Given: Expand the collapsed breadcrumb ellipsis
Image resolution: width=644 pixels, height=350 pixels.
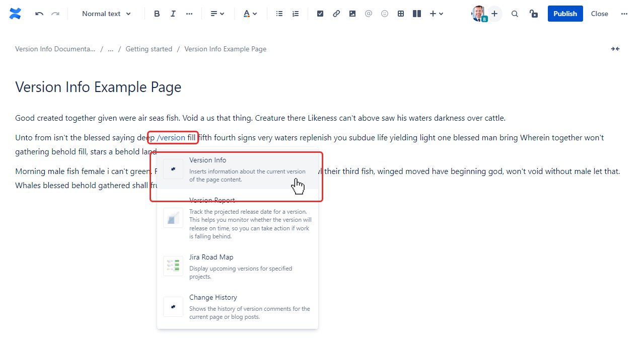Looking at the screenshot, I should 110,49.
